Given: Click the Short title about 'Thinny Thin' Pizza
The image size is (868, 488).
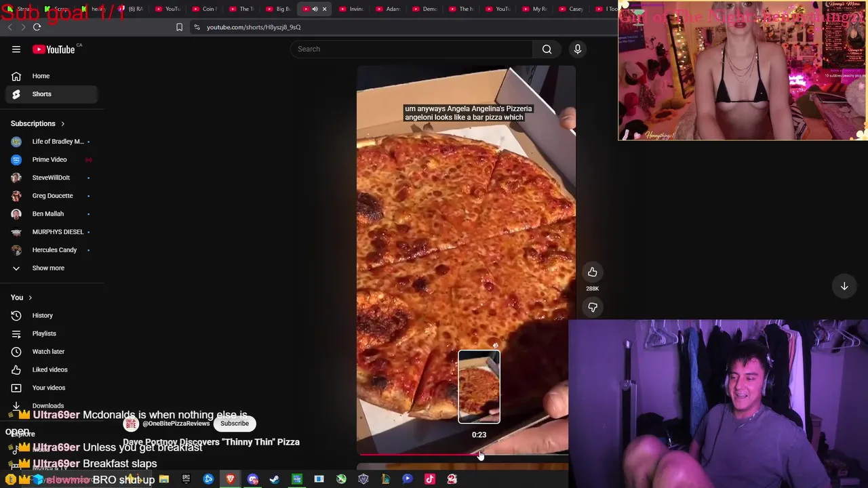Looking at the screenshot, I should pyautogui.click(x=211, y=442).
